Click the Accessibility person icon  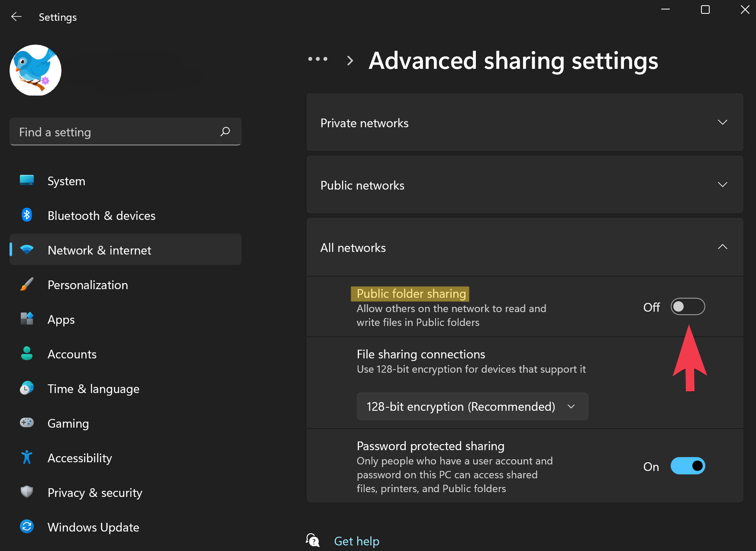click(x=27, y=457)
